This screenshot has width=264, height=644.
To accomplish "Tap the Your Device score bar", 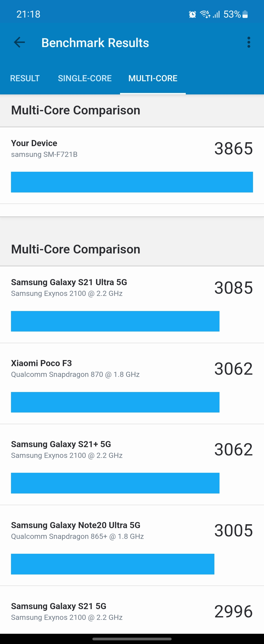I will point(132,182).
